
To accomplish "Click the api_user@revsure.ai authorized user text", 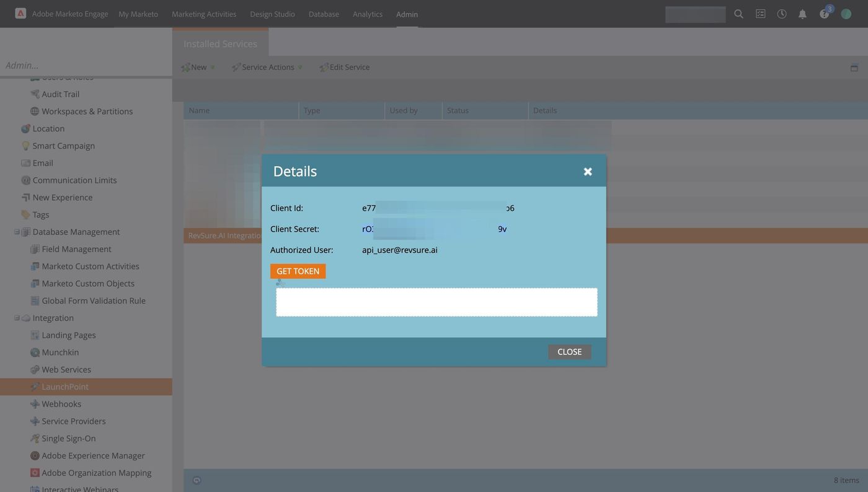I will click(400, 250).
